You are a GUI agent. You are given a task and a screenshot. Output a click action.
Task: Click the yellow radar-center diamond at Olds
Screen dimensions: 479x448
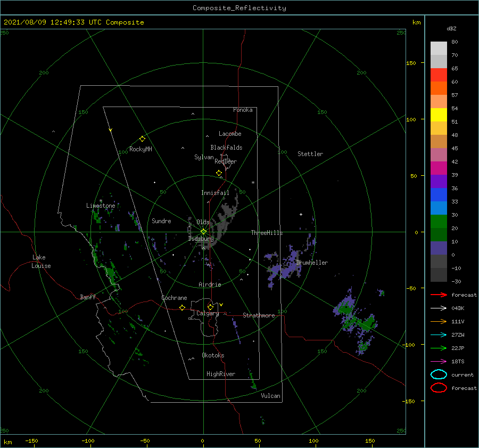click(203, 232)
